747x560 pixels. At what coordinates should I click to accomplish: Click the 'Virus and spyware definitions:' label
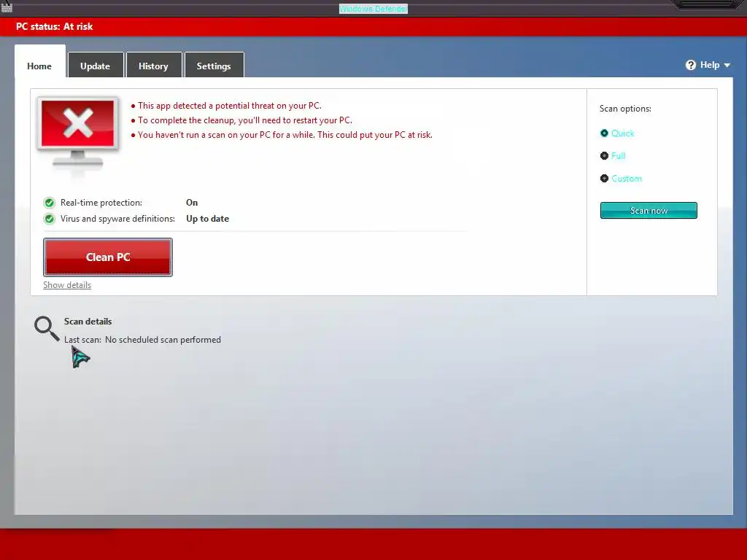click(117, 219)
